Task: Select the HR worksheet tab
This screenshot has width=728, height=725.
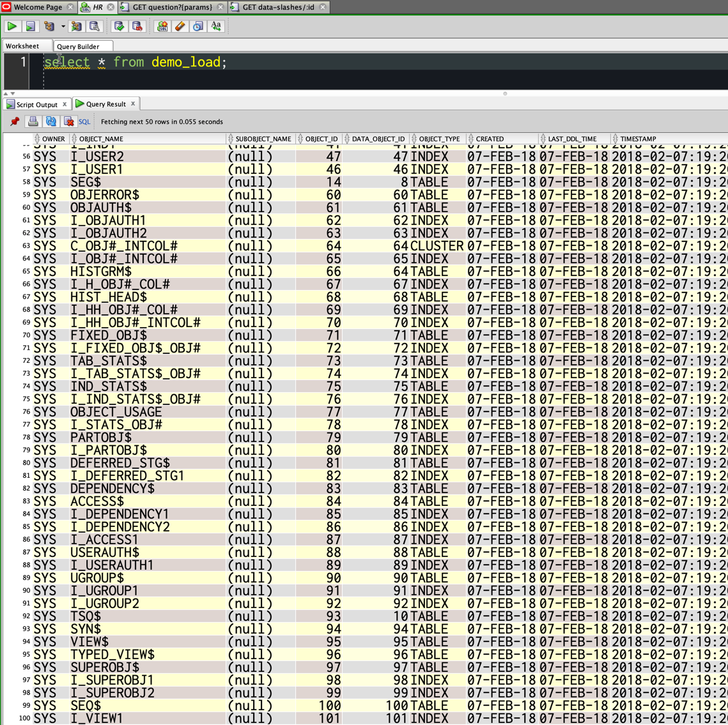Action: 98,7
